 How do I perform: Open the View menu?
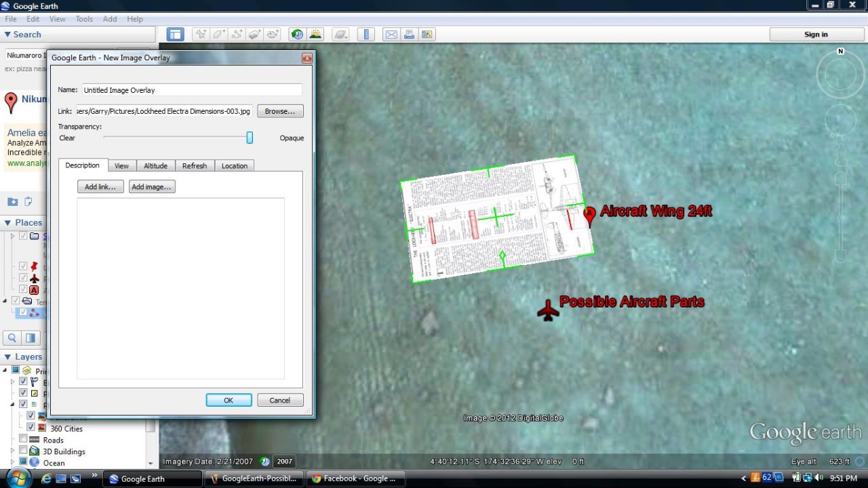[x=58, y=19]
